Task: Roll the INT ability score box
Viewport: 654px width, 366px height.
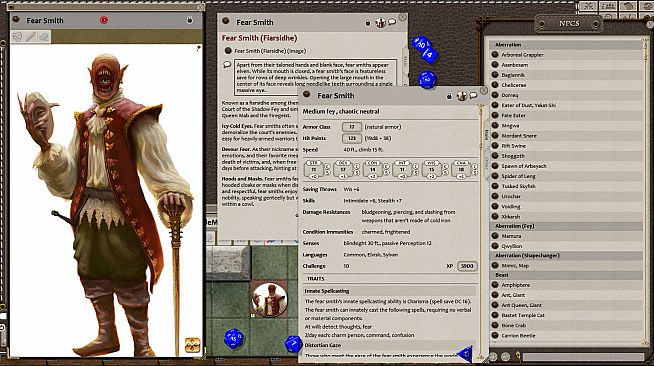Action: click(x=402, y=169)
